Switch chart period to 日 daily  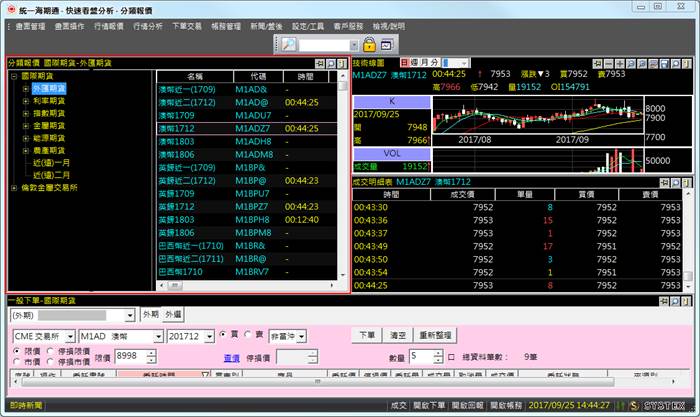(404, 63)
